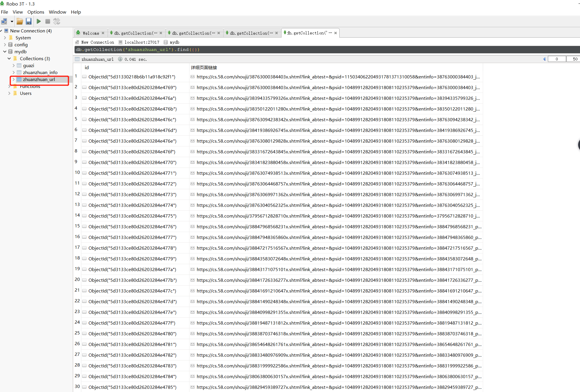
Task: Click the open file folder icon
Action: tap(20, 21)
